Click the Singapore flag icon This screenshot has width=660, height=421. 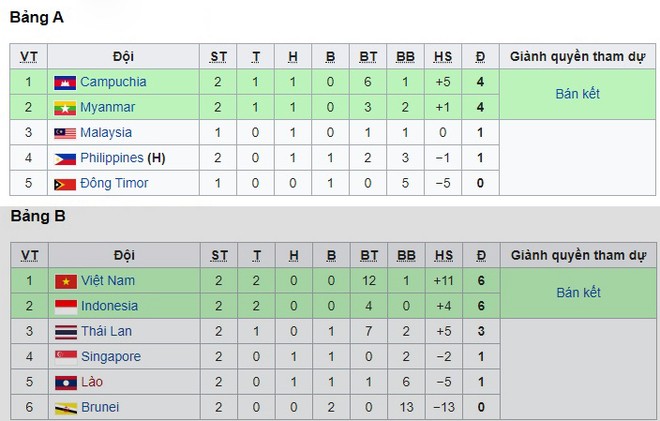point(66,357)
